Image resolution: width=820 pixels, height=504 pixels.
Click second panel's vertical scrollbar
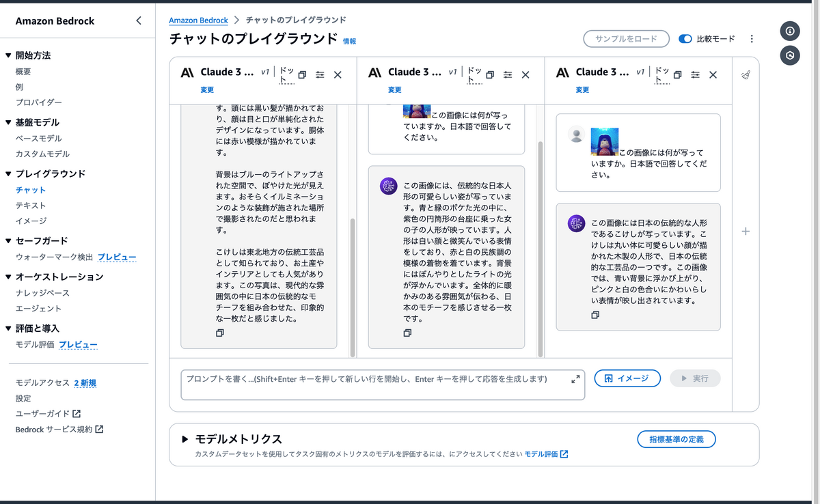[x=541, y=249]
